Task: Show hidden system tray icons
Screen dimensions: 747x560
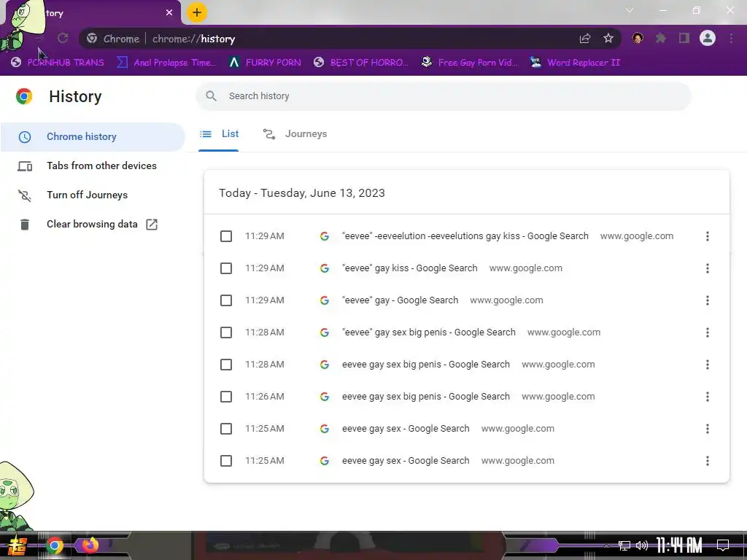Action: pyautogui.click(x=606, y=545)
